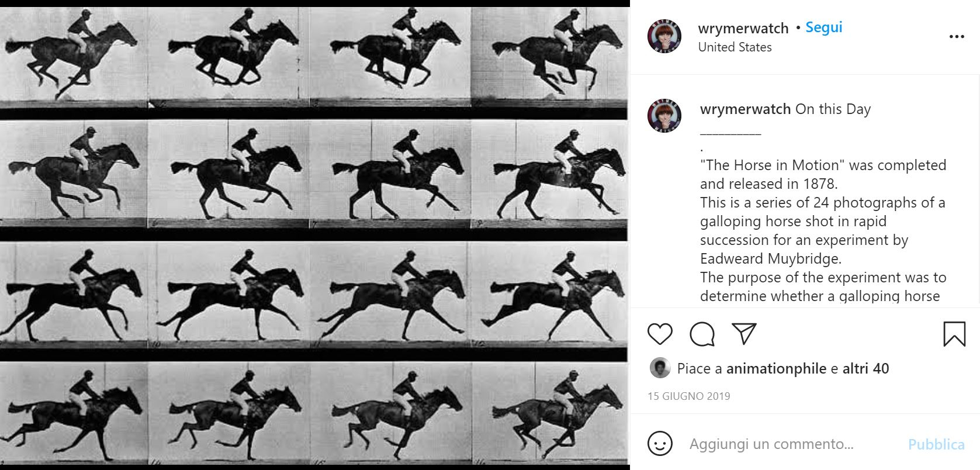Open animationphile profile from likes
The image size is (980, 470).
(x=776, y=368)
